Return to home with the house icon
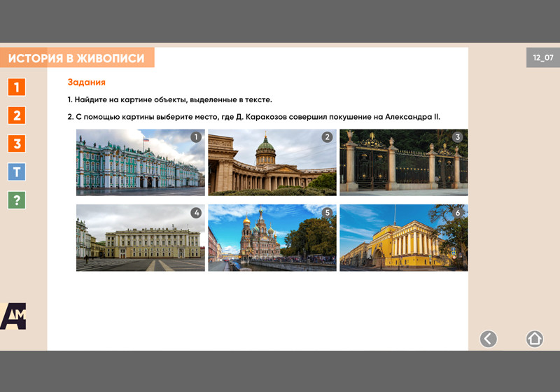Image resolution: width=560 pixels, height=392 pixels. [x=534, y=339]
